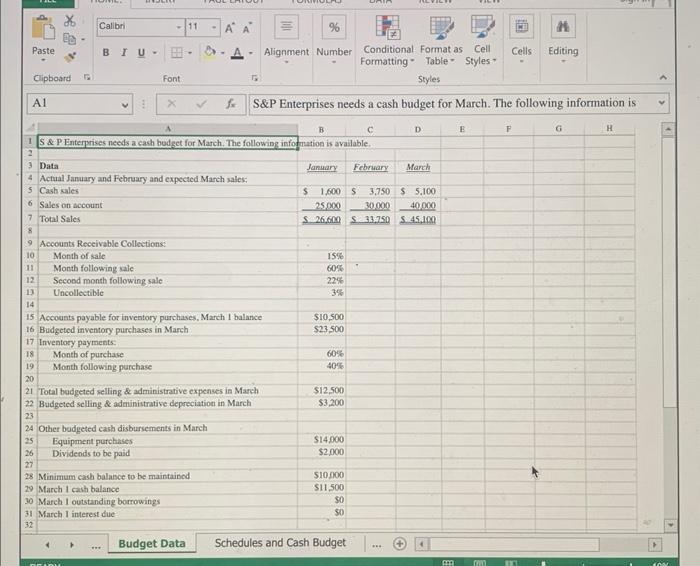Image resolution: width=700 pixels, height=566 pixels.
Task: Open the Fill Color dropdown arrow
Action: [222, 53]
